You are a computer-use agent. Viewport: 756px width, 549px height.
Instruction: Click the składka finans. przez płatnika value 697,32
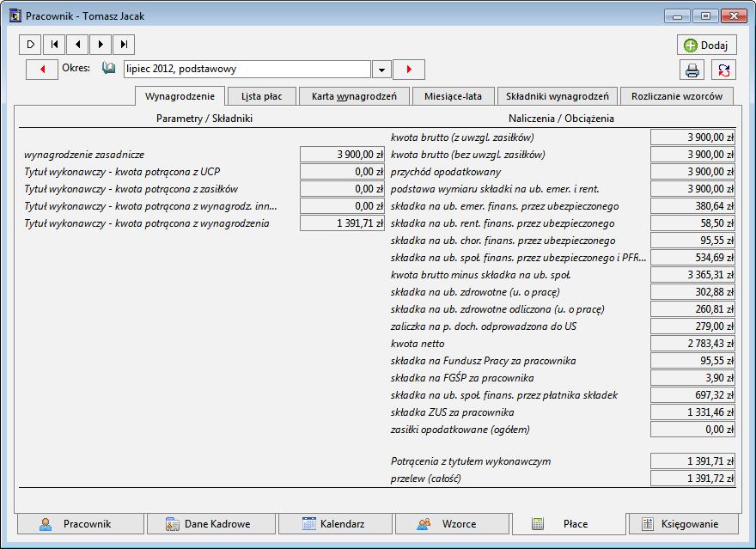point(692,395)
